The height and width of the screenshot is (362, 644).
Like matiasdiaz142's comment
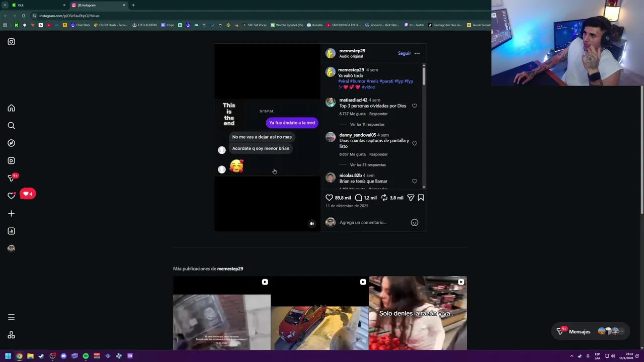(x=415, y=106)
